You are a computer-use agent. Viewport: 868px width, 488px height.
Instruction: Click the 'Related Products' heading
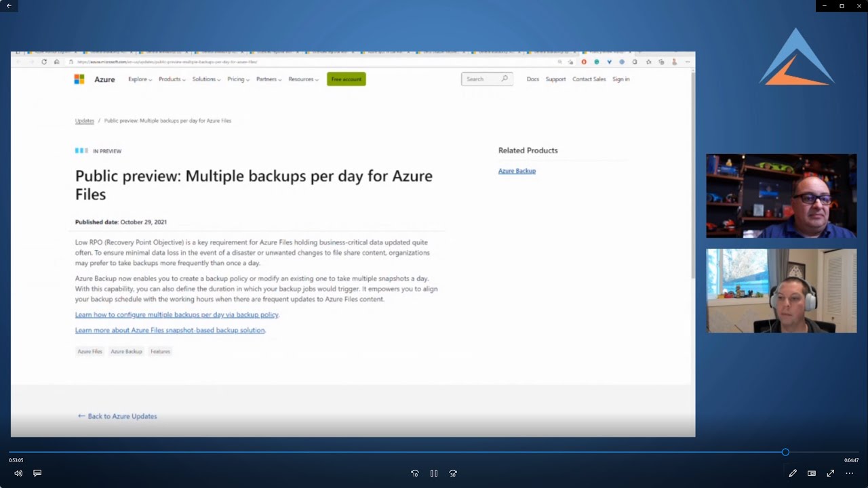coord(528,150)
